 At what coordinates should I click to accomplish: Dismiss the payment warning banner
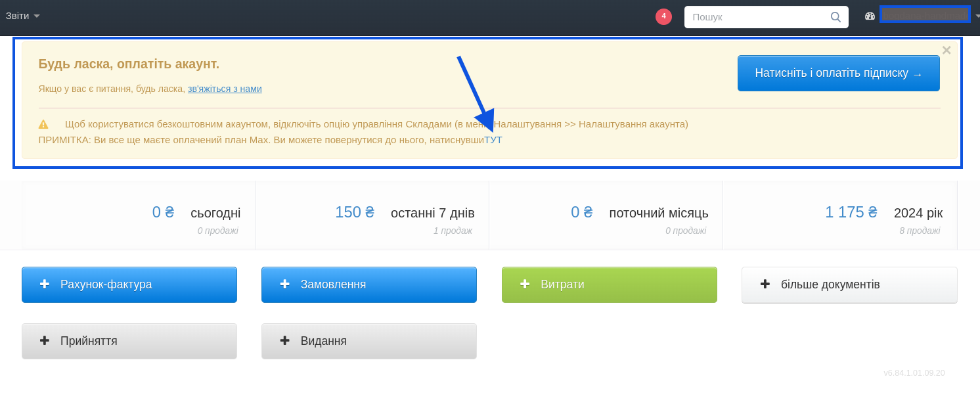pyautogui.click(x=947, y=51)
